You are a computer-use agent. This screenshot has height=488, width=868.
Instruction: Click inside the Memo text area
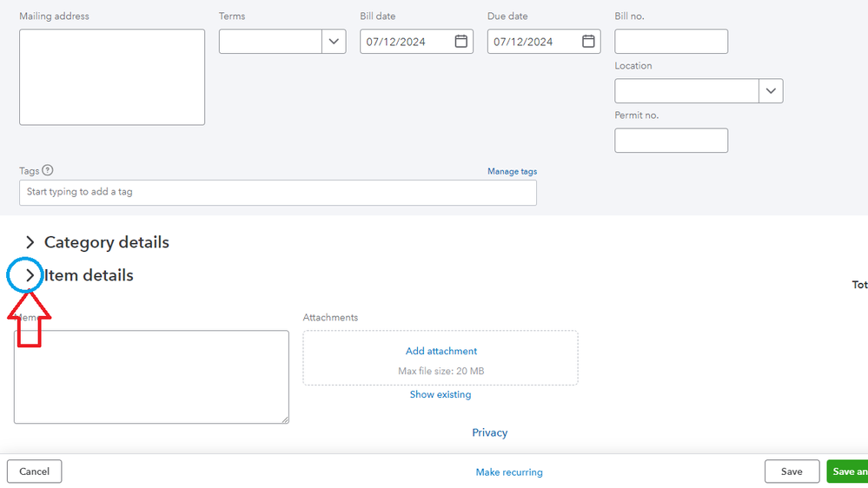pyautogui.click(x=151, y=378)
